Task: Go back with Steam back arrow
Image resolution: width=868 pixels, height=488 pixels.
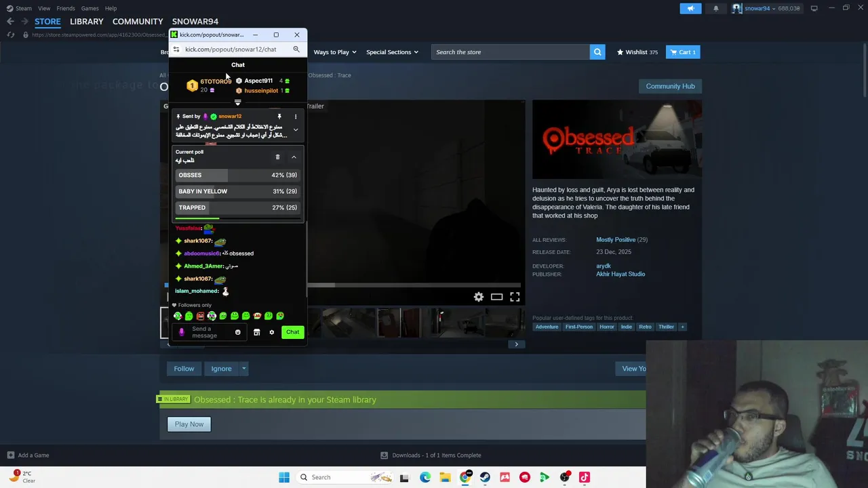Action: 10,22
